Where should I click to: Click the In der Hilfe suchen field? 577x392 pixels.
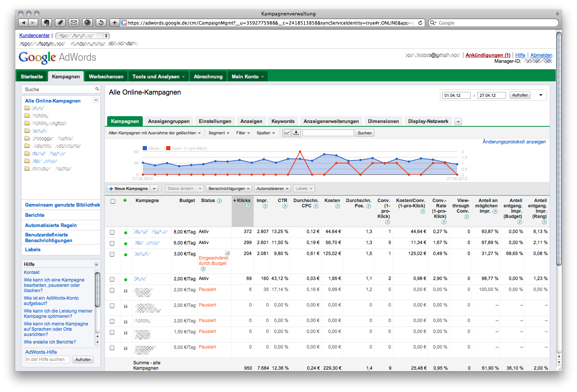48,359
